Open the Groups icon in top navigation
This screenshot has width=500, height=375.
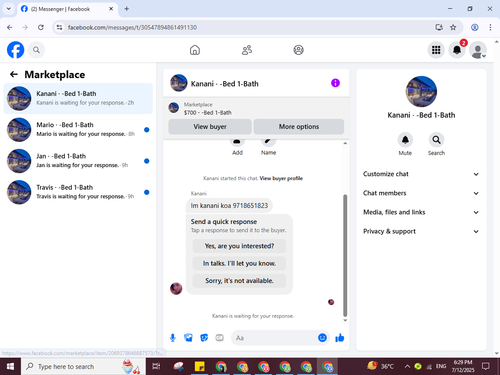298,50
